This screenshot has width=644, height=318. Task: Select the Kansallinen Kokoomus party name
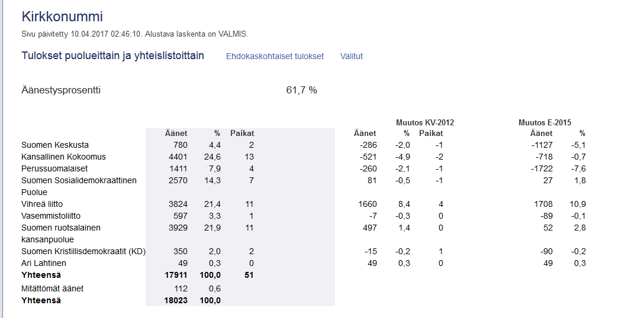pyautogui.click(x=63, y=157)
